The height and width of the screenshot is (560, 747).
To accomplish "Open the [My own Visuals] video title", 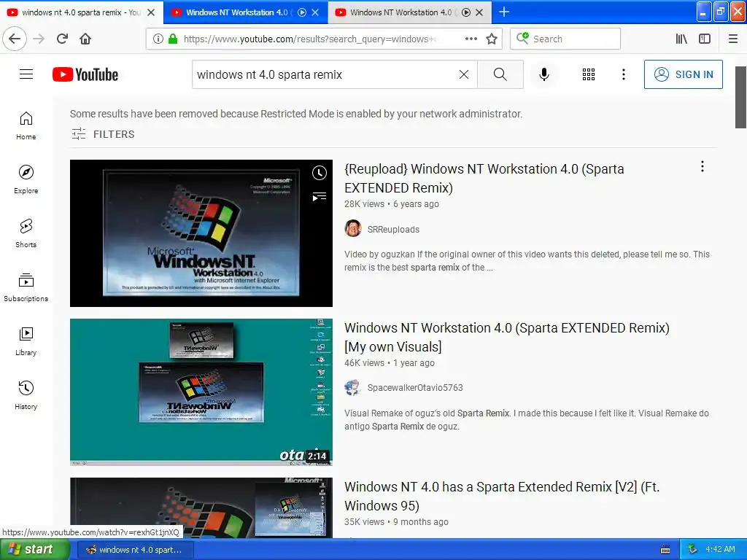I will (507, 337).
